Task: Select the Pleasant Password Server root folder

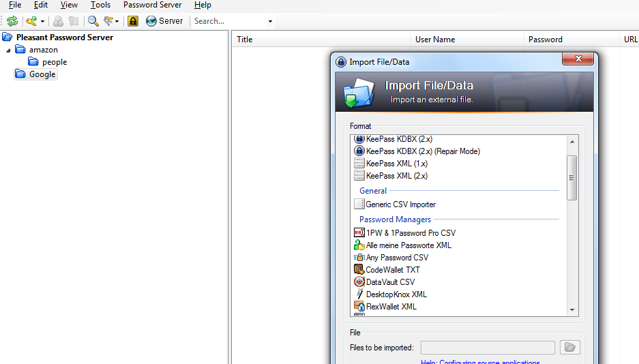Action: (x=64, y=37)
